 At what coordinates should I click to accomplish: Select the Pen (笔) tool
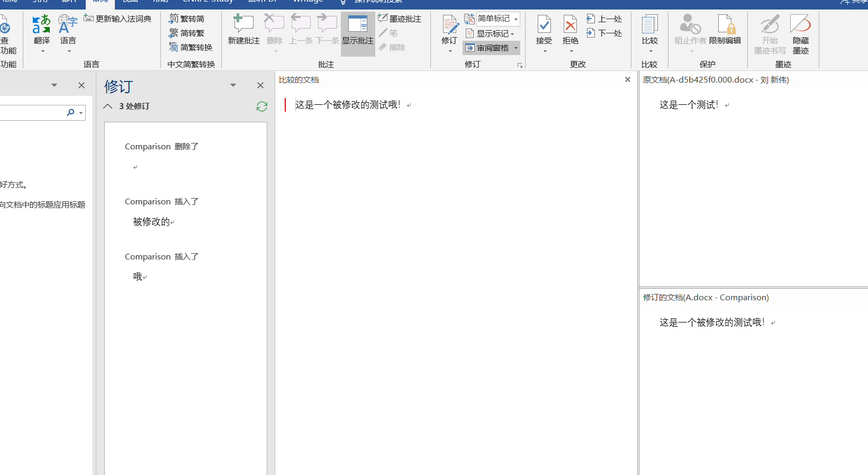click(388, 33)
